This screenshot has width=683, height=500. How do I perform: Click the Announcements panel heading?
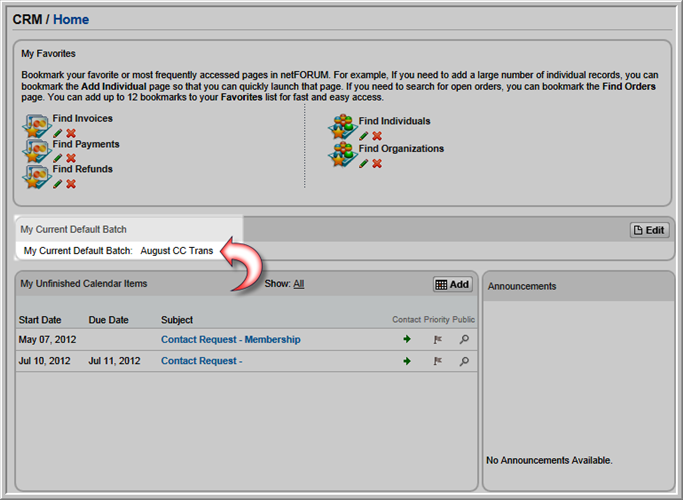522,286
